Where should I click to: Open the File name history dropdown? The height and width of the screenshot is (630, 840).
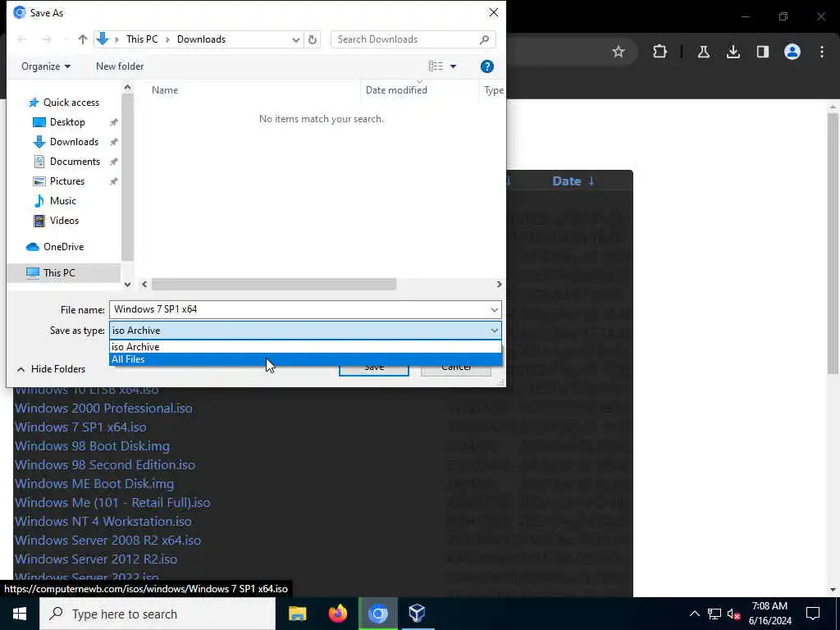[x=494, y=309]
